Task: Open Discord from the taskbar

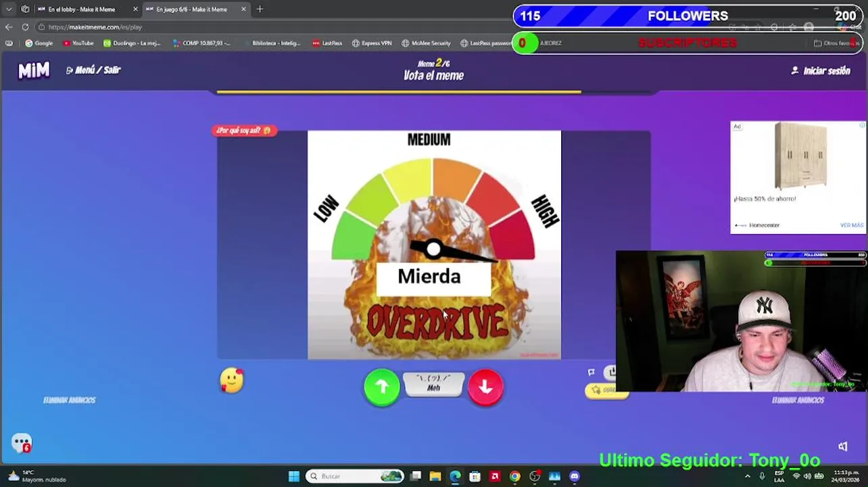Action: pos(575,476)
